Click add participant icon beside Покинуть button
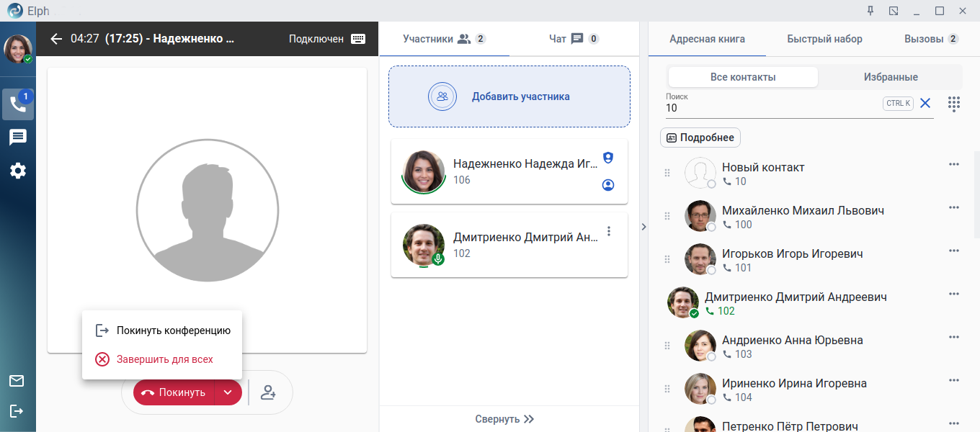This screenshot has width=980, height=432. pyautogui.click(x=268, y=392)
